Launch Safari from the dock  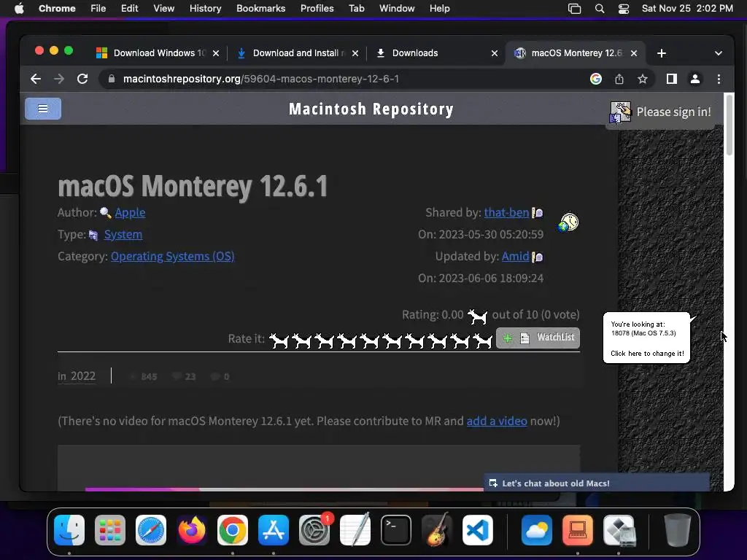[151, 530]
